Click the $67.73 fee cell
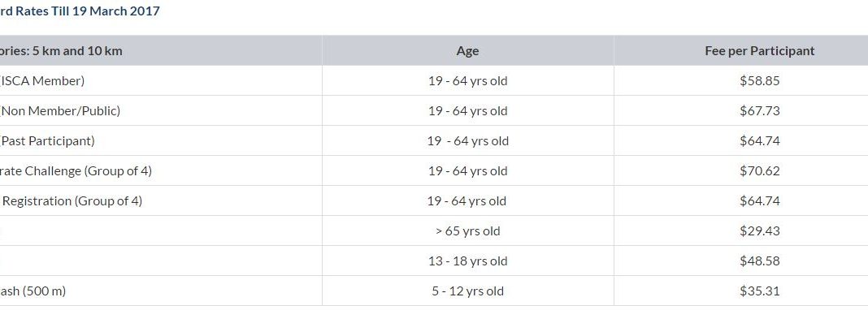Viewport: 868px width, 323px height. point(759,110)
